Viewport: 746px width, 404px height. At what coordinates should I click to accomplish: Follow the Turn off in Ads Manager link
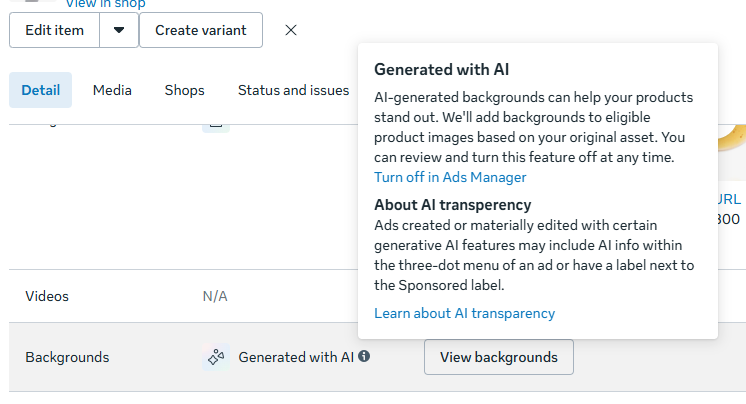(x=450, y=177)
